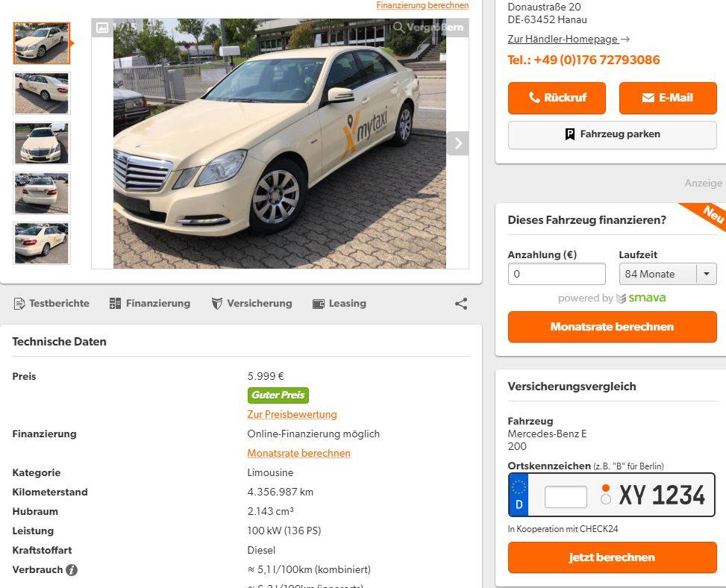Select the second taxi thumbnail image
Screen dimensions: 726x588
point(42,93)
